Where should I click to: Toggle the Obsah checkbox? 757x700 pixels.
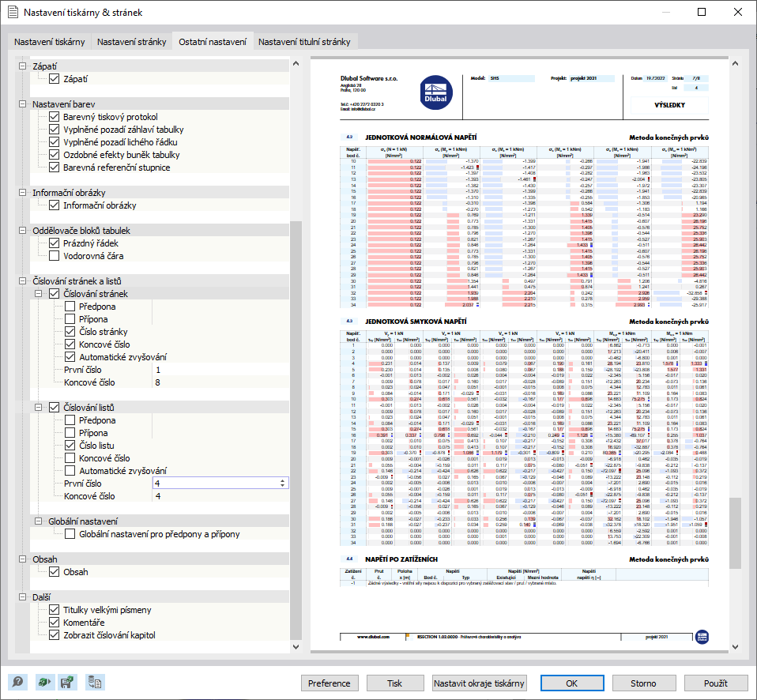coord(54,572)
